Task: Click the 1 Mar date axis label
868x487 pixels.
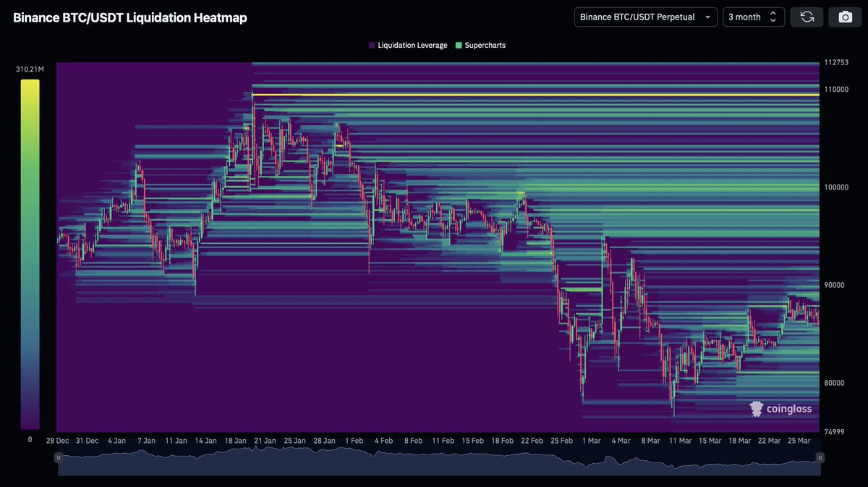Action: [591, 440]
